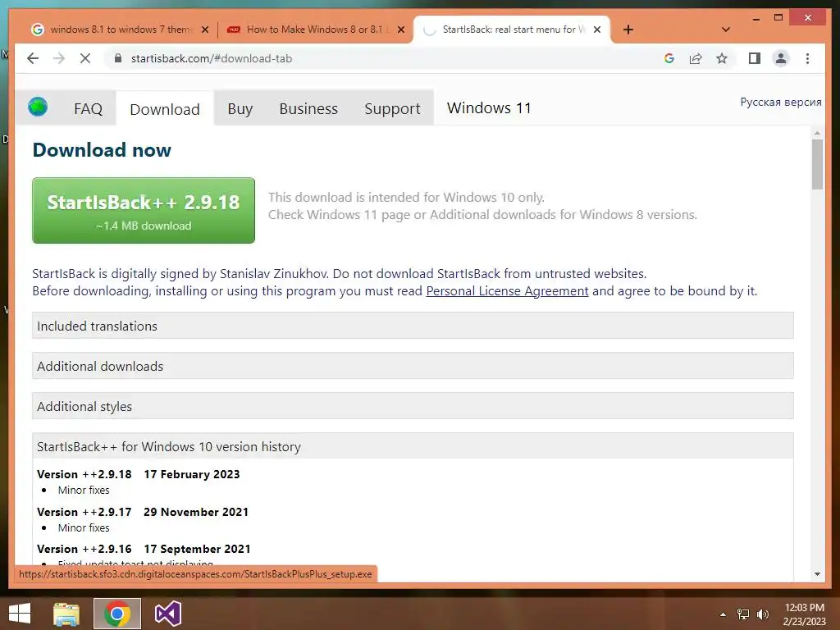Click Version ++2.9.18 heading text
The image size is (840, 630).
coord(84,474)
